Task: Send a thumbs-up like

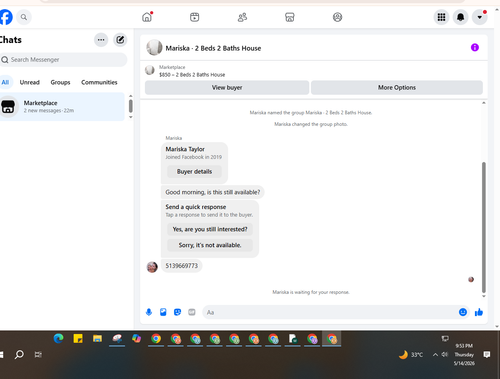Action: (479, 312)
